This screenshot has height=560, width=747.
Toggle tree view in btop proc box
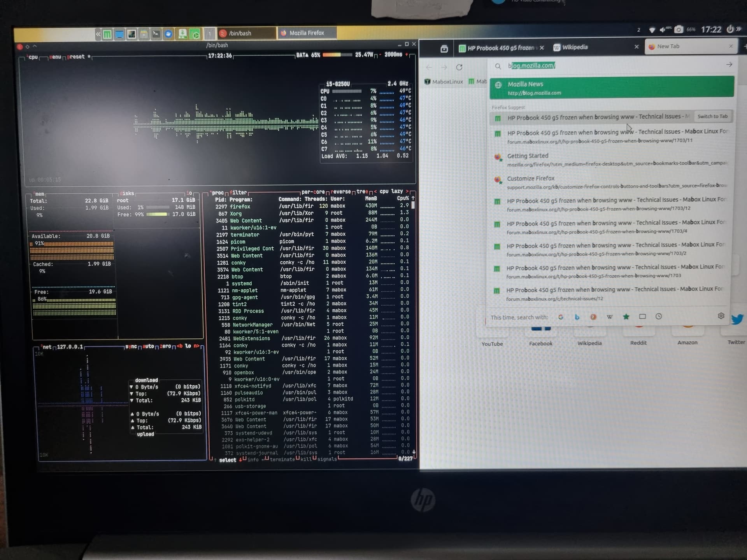[362, 191]
